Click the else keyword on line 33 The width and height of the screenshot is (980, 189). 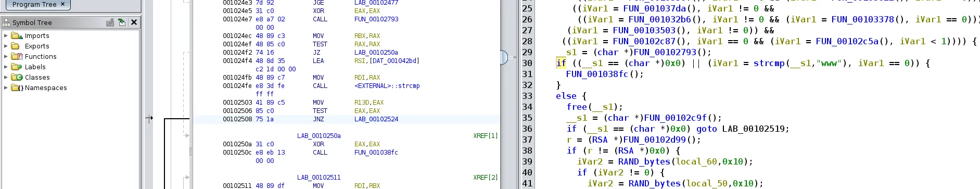click(x=566, y=96)
